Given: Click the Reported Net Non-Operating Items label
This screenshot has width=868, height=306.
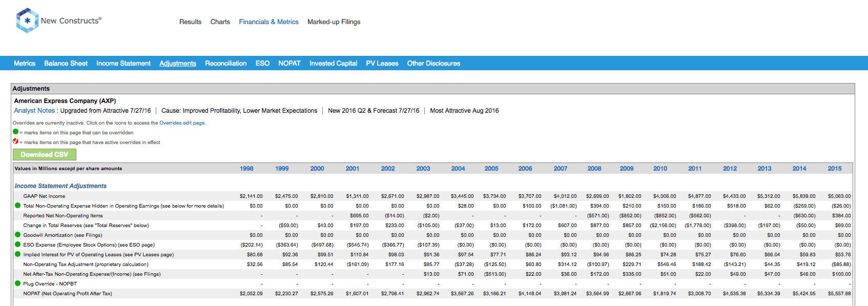Looking at the screenshot, I should pos(63,216).
